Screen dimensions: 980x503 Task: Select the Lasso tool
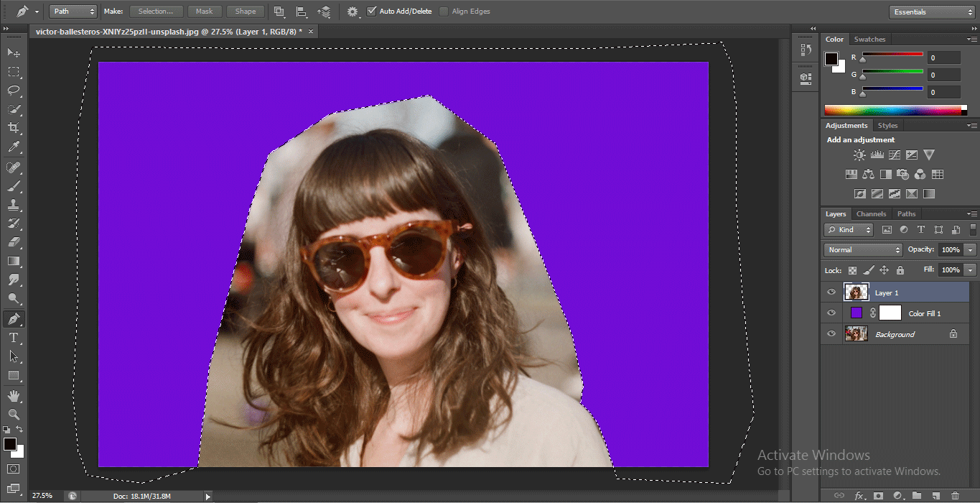pyautogui.click(x=14, y=91)
